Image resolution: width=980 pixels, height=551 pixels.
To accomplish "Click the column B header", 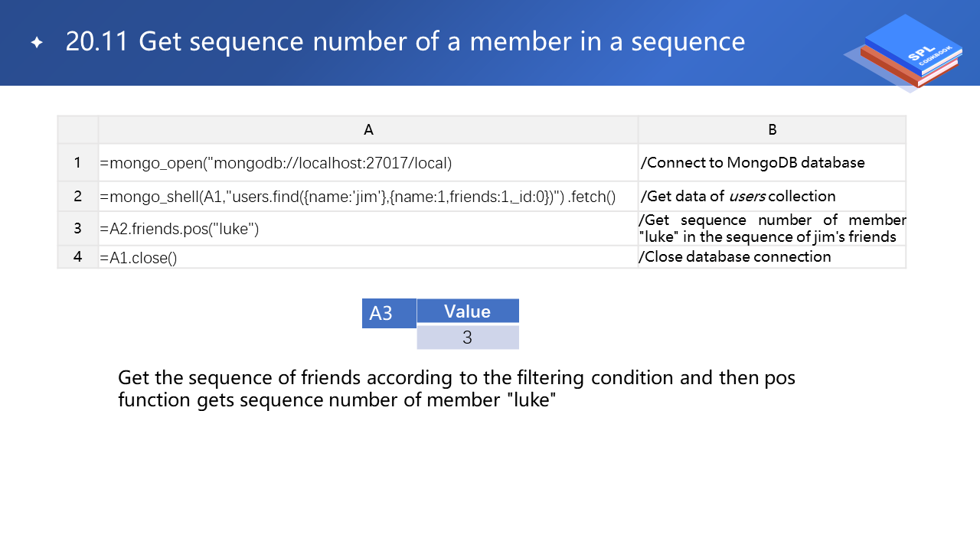I will point(772,130).
